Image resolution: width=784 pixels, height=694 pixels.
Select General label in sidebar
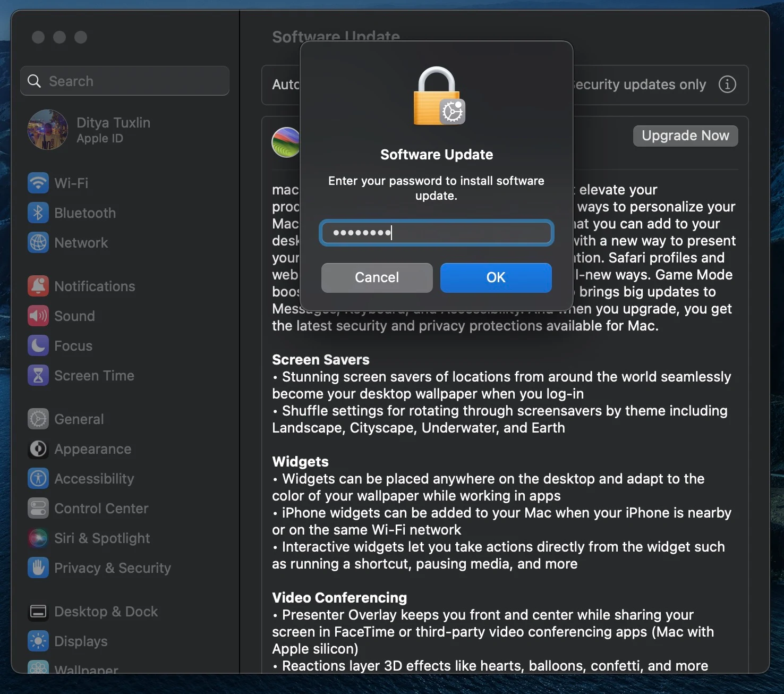pyautogui.click(x=79, y=419)
